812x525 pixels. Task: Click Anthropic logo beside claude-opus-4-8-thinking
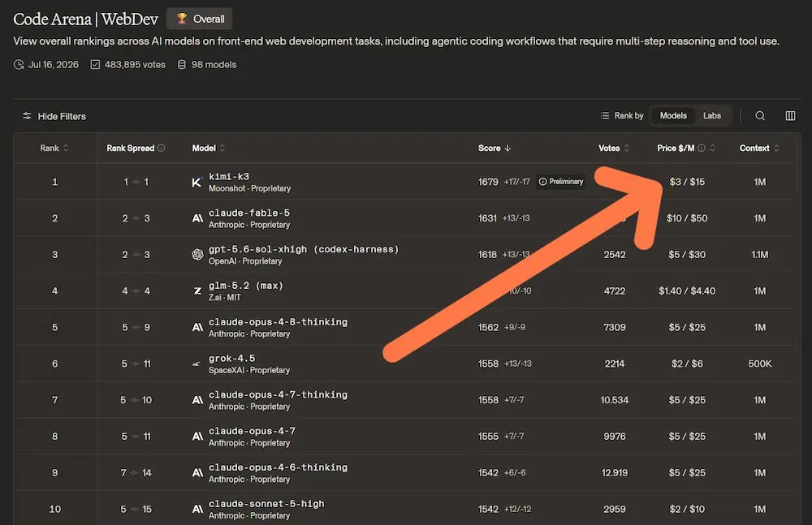point(197,327)
